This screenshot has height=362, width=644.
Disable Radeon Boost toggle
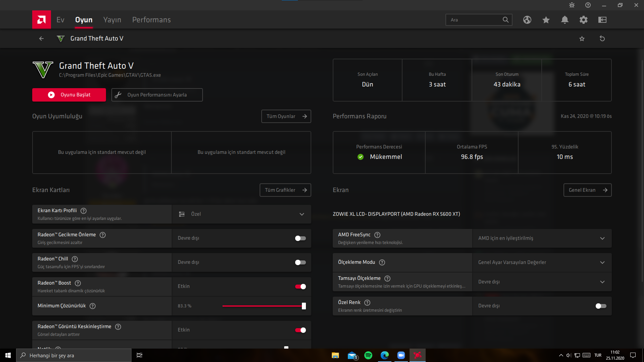[x=301, y=287]
